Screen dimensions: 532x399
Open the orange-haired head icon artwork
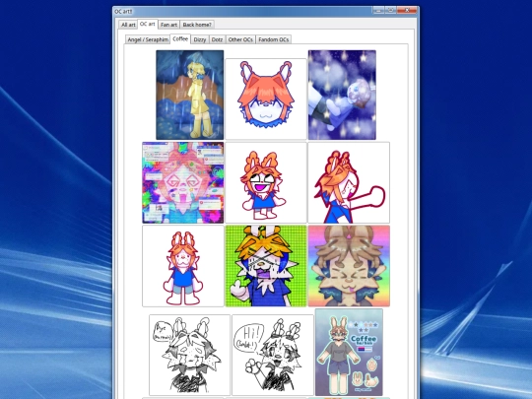266,99
